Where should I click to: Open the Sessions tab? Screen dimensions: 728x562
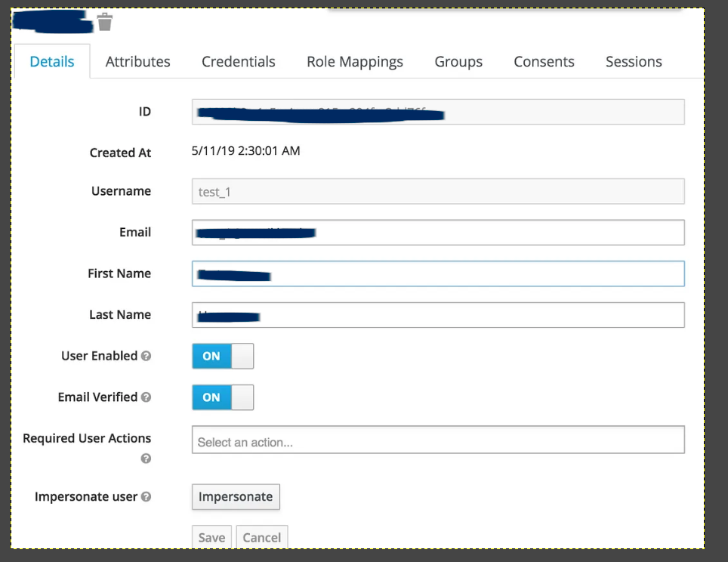click(634, 62)
